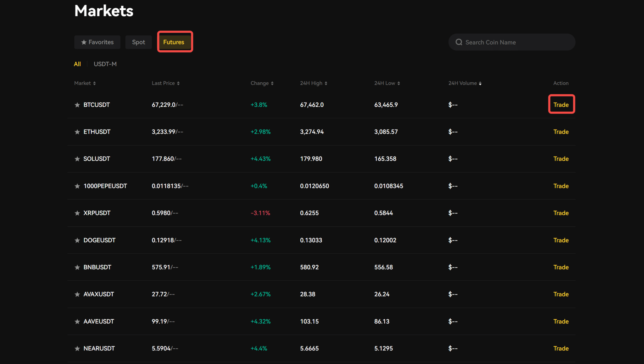This screenshot has width=644, height=364.
Task: Switch to the Spot tab
Action: tap(138, 42)
